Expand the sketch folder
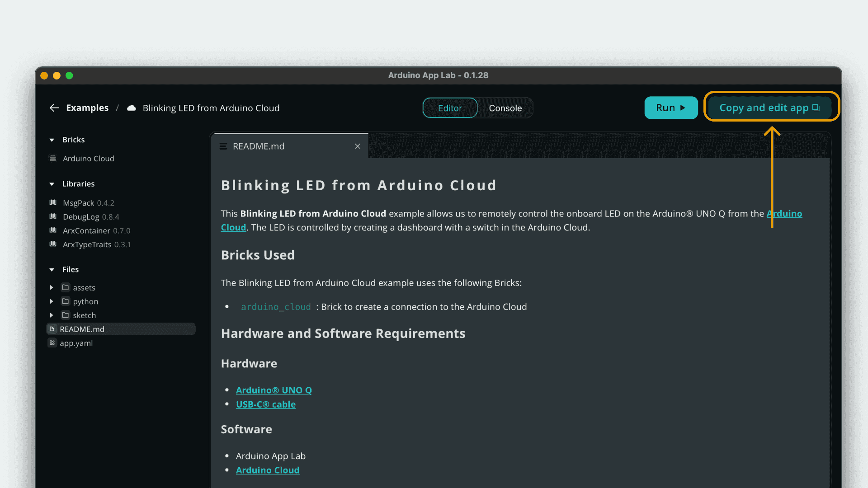This screenshot has height=488, width=868. pyautogui.click(x=51, y=315)
